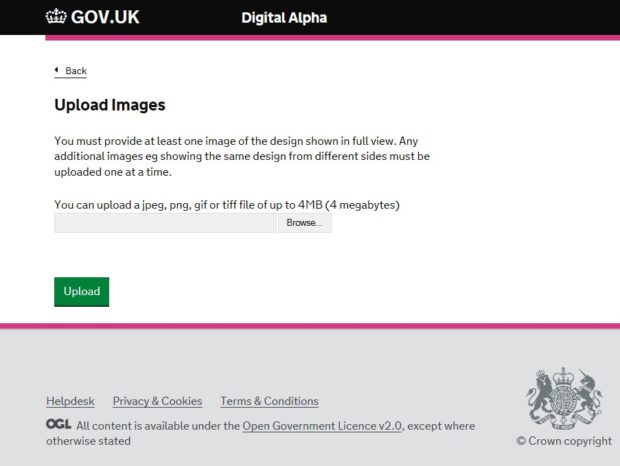This screenshot has height=466, width=620.
Task: Click the small back arrow icon
Action: 57,70
